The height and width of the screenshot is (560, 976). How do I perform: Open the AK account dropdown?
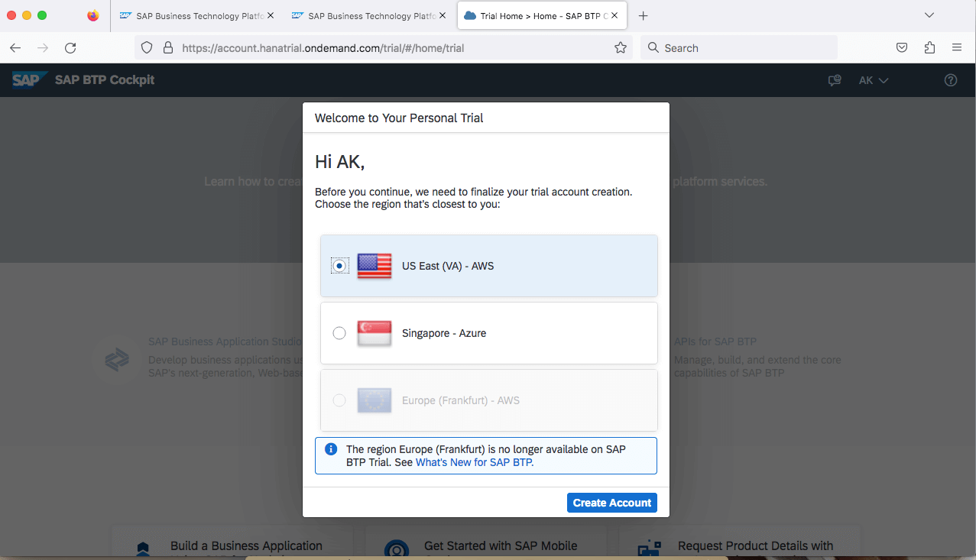tap(872, 79)
